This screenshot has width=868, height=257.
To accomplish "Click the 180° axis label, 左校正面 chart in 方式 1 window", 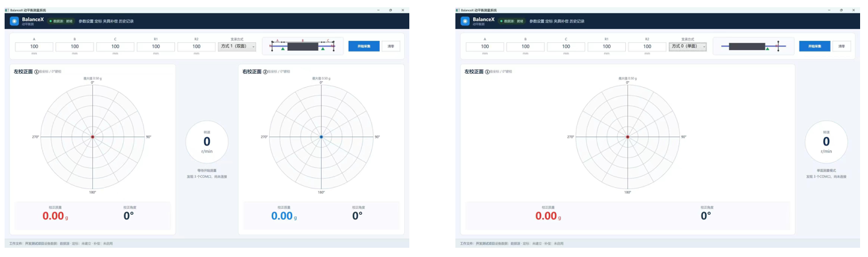I will [x=92, y=192].
